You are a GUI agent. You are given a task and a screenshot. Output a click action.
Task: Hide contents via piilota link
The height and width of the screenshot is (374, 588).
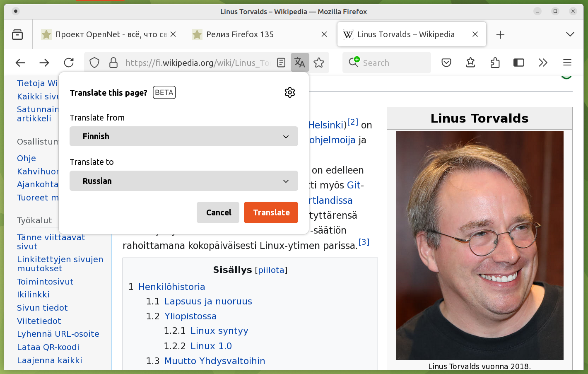[x=271, y=270]
